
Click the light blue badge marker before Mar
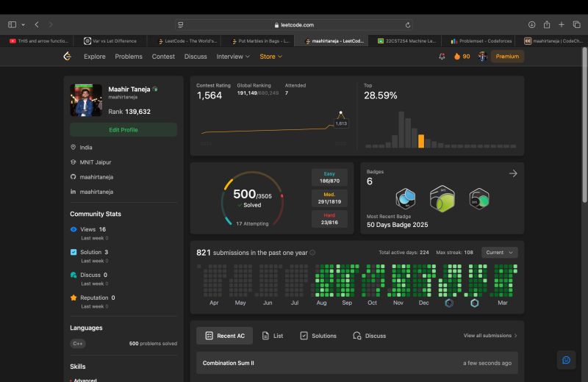click(x=474, y=303)
